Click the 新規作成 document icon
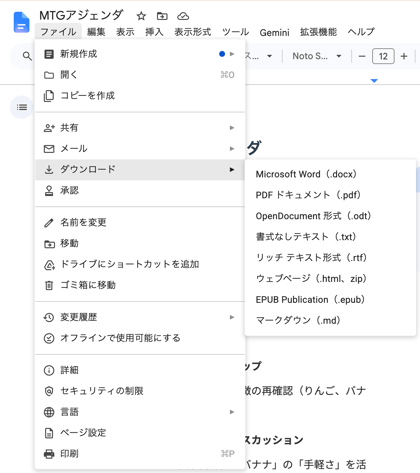 pos(49,54)
